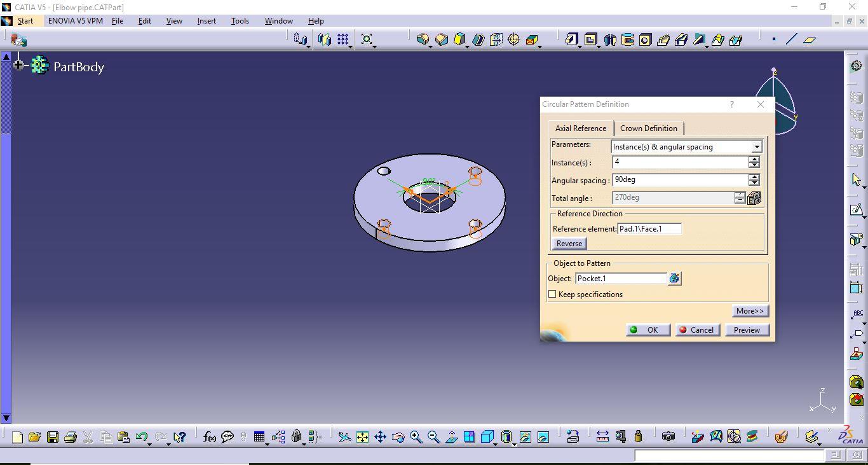
Task: Select the Fit All In view icon
Action: 362,437
